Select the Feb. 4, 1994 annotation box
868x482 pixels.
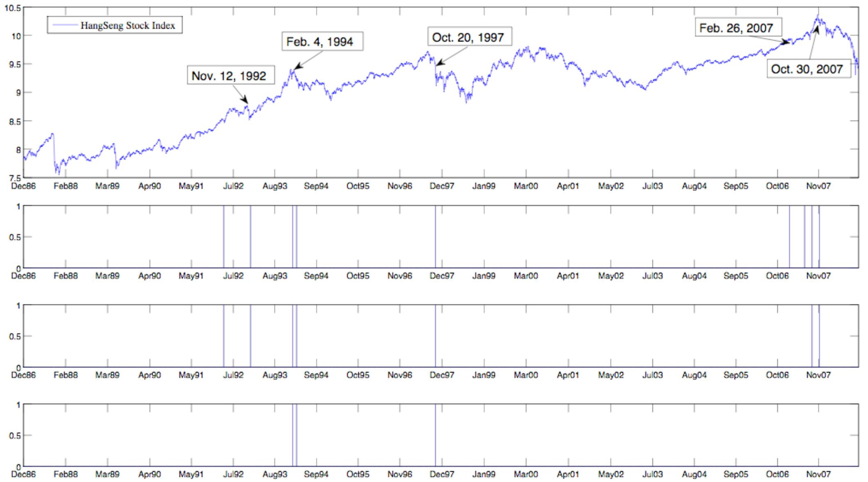322,41
